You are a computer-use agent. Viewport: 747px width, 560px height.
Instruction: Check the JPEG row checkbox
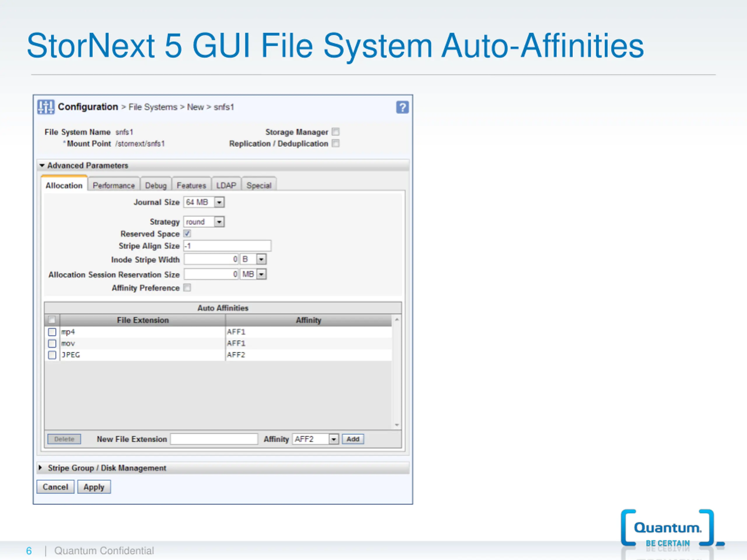pyautogui.click(x=52, y=355)
